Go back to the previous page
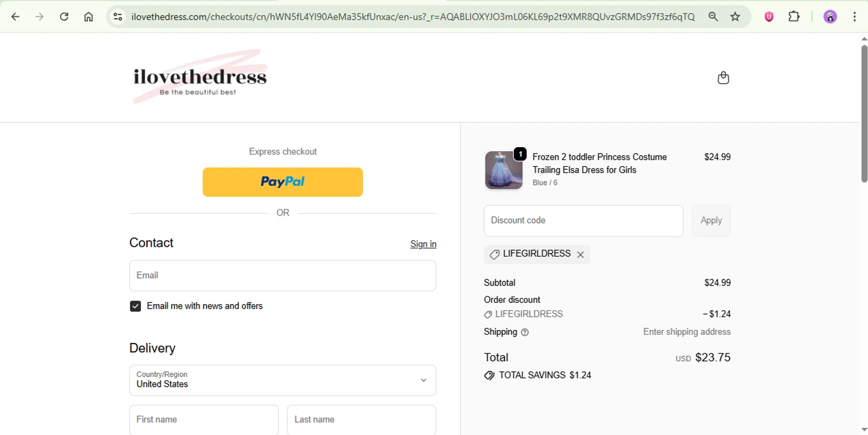This screenshot has width=868, height=435. click(16, 17)
